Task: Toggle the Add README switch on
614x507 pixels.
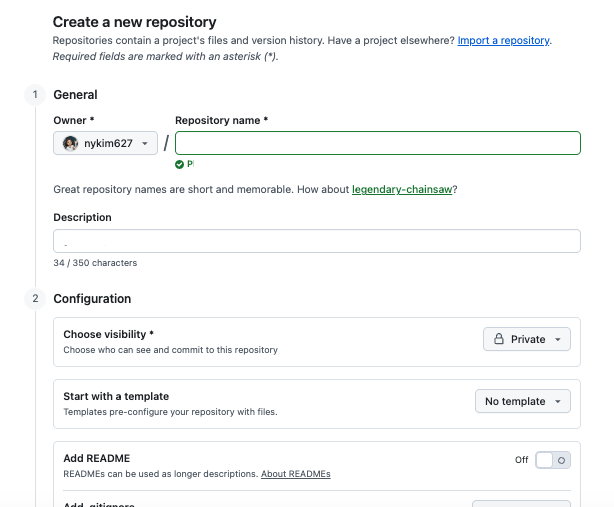Action: 553,460
